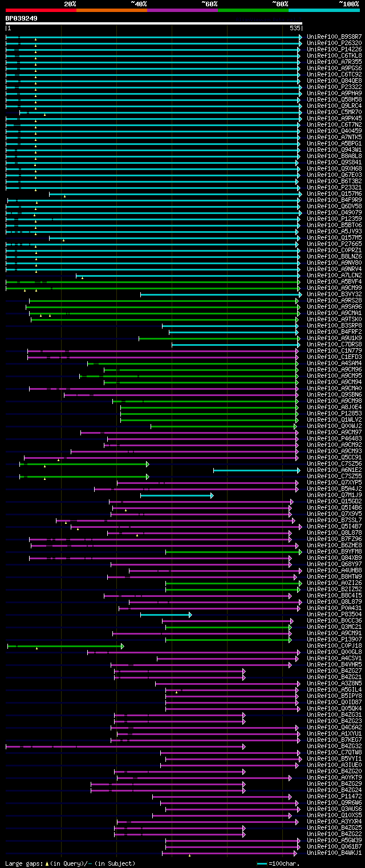Image resolution: width=365 pixels, height=868 pixels.
Task: Click the UniRef100_Q40459 label
Action: tap(334, 131)
